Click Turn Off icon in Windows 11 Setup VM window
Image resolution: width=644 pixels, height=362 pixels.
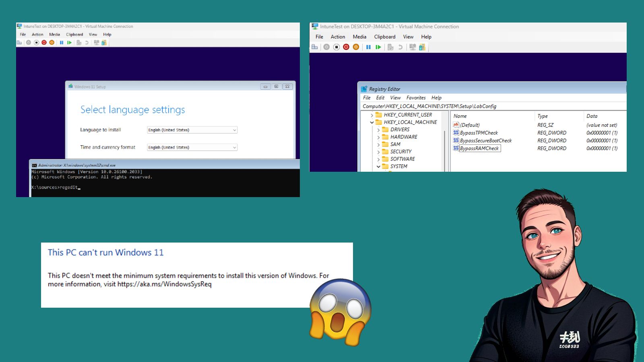36,43
